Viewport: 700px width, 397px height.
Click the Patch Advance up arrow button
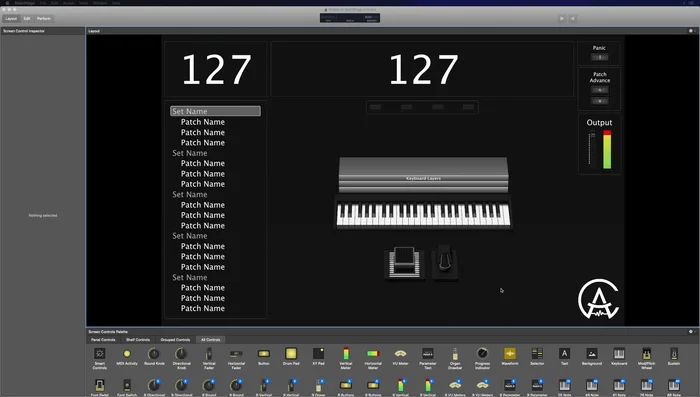tap(600, 90)
